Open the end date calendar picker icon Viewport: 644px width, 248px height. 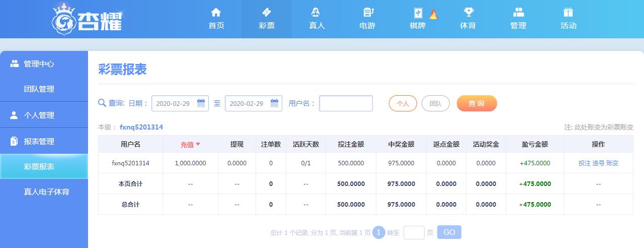(274, 103)
